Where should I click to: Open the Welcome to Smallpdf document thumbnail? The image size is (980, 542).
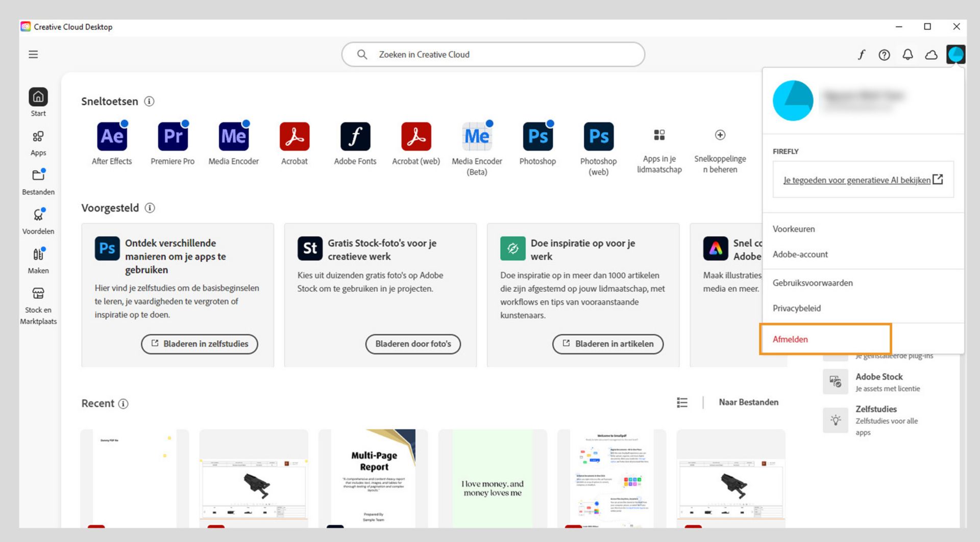[612, 479]
